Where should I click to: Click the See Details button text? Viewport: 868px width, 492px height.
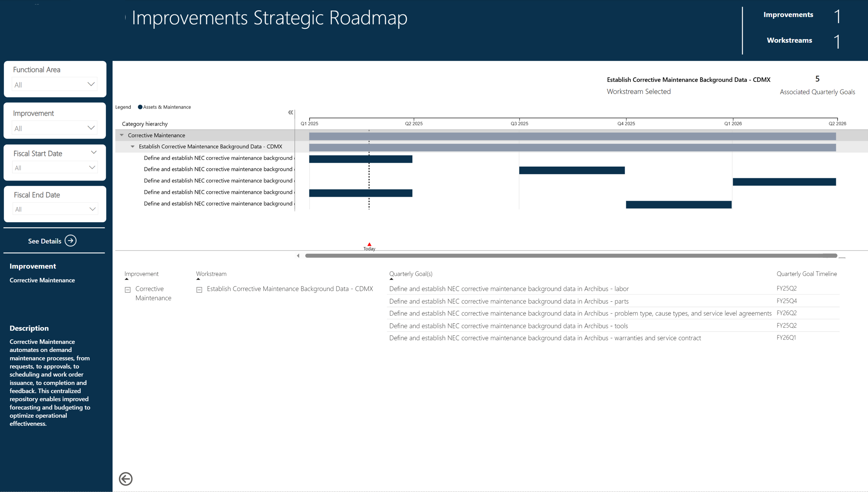coord(44,241)
